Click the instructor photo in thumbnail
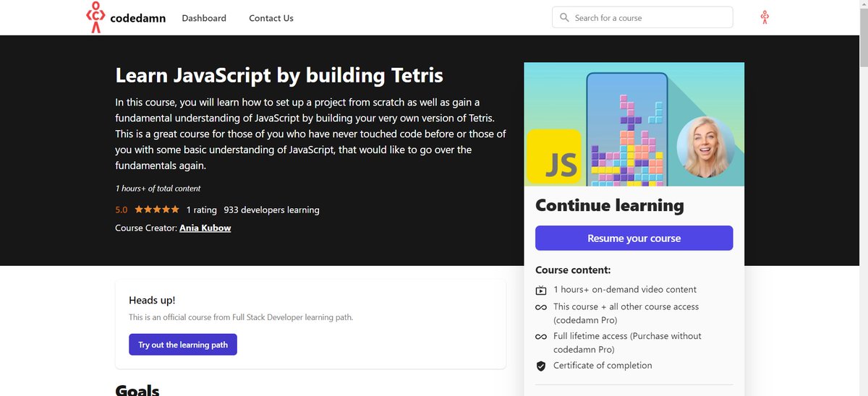 [705, 147]
